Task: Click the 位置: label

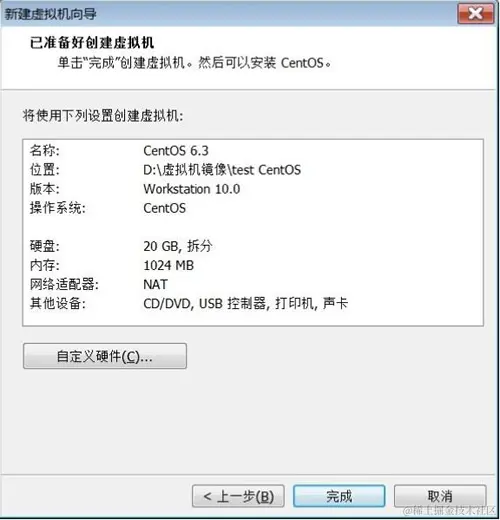Action: click(45, 170)
